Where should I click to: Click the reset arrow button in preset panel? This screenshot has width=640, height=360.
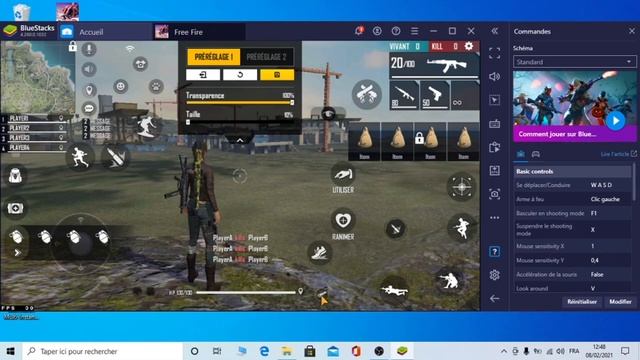[x=240, y=75]
